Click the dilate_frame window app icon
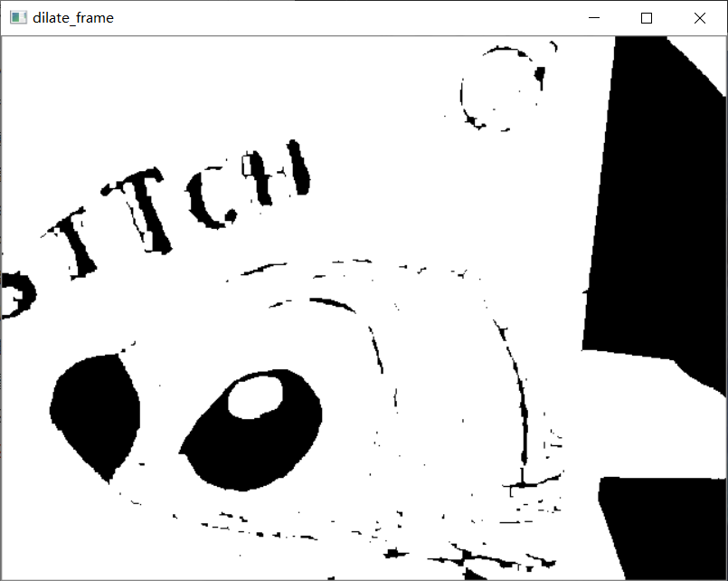 (x=19, y=18)
